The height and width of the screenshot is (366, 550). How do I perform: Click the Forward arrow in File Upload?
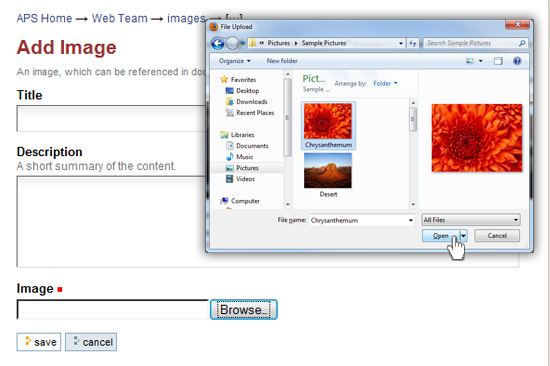[232, 44]
